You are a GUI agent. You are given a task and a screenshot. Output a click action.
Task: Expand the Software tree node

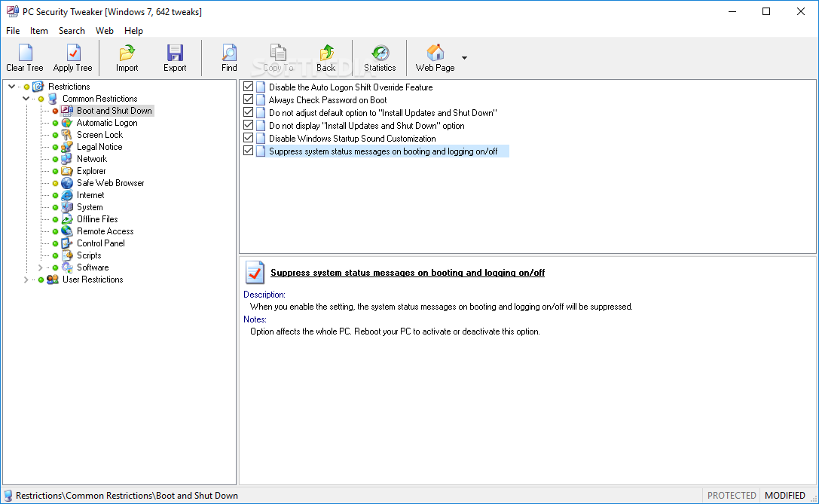(x=40, y=267)
